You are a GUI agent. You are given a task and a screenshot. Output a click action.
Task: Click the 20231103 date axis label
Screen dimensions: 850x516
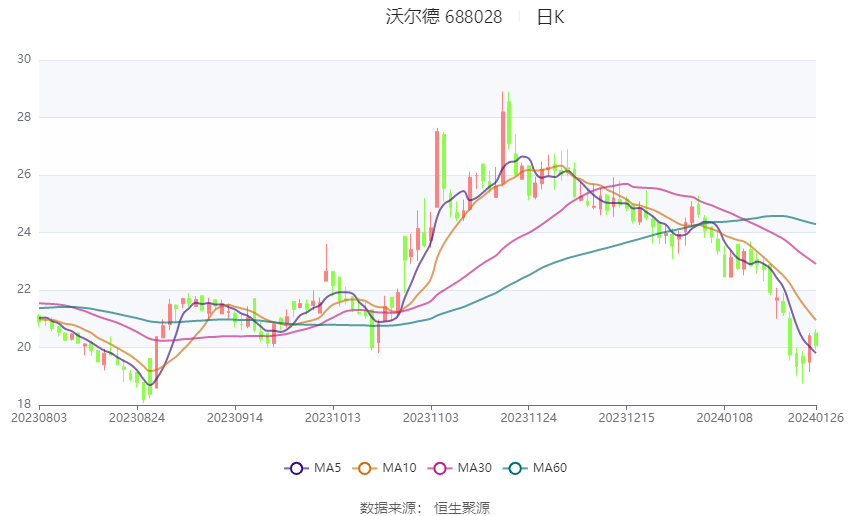click(431, 418)
